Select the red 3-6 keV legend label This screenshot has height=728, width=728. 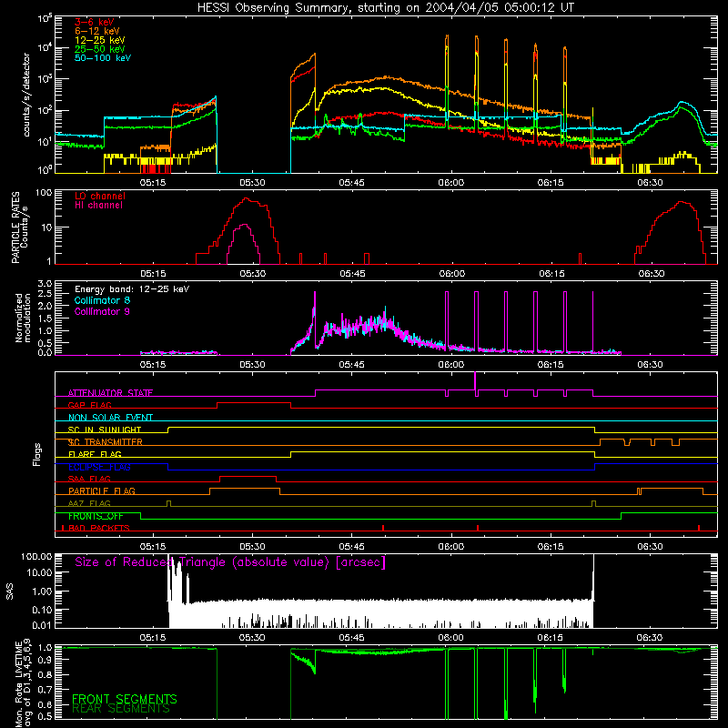point(94,22)
